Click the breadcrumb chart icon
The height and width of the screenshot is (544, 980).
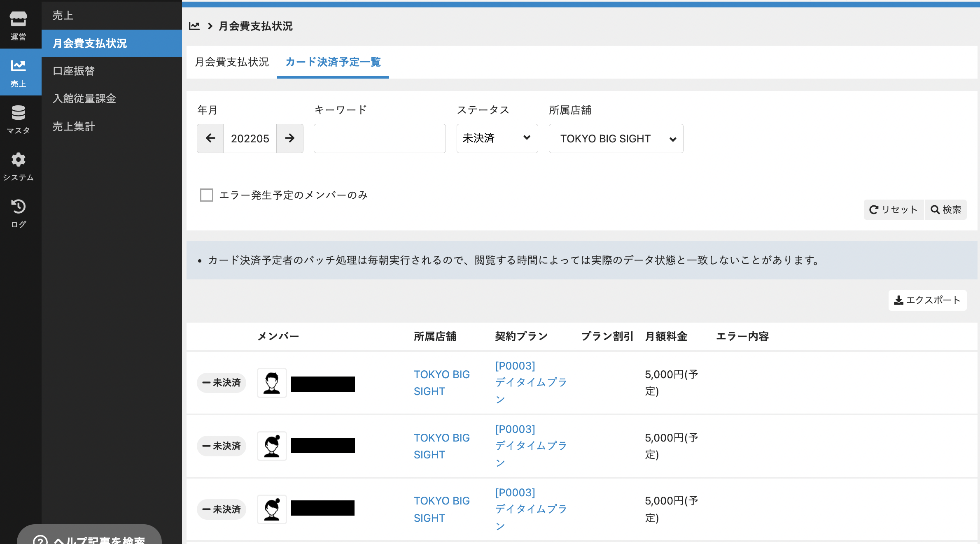[194, 26]
